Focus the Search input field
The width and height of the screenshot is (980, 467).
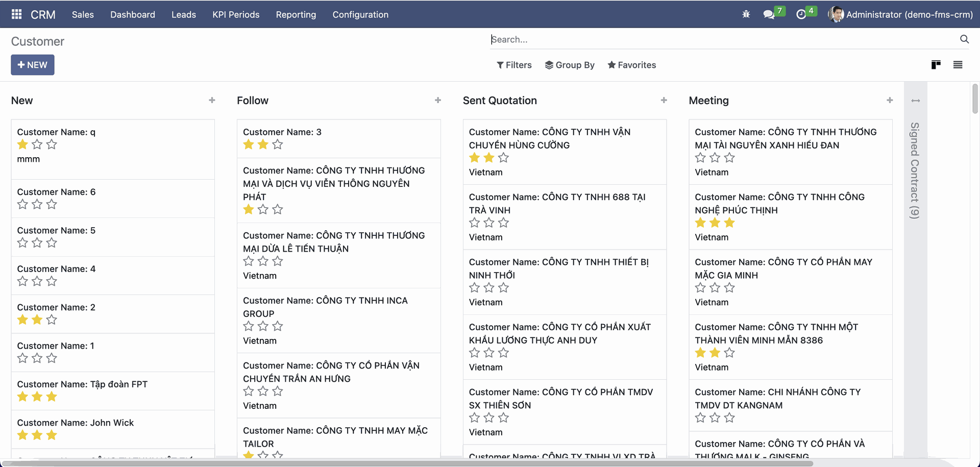715,39
